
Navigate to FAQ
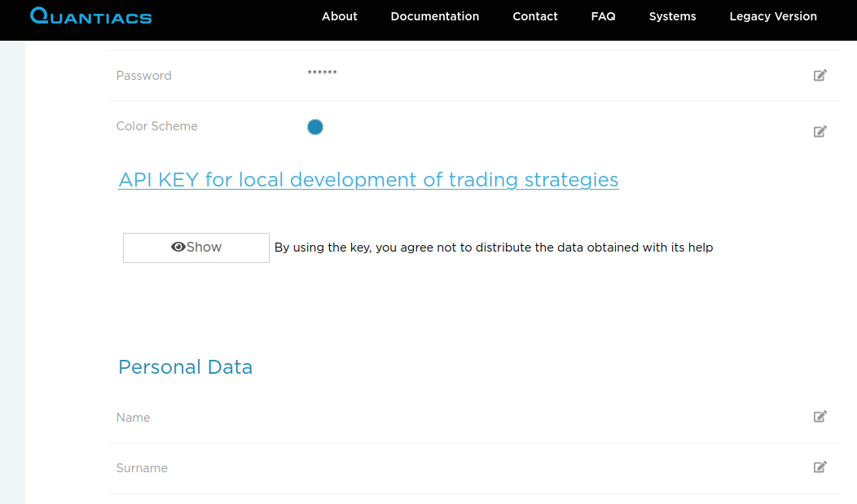pyautogui.click(x=603, y=16)
